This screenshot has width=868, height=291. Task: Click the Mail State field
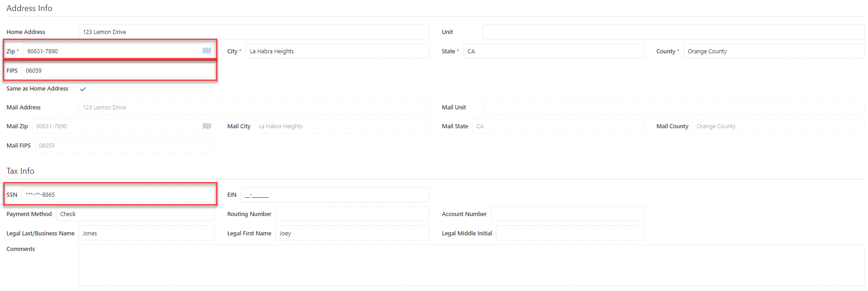click(x=558, y=126)
